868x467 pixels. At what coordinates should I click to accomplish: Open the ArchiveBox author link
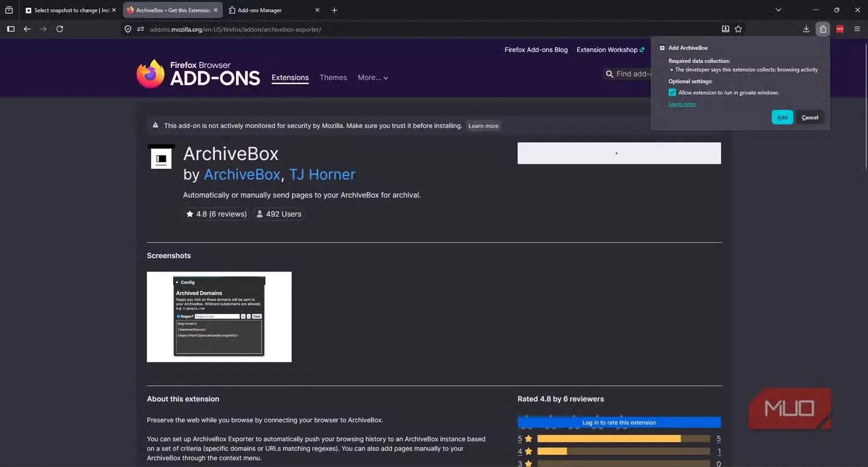click(x=242, y=174)
